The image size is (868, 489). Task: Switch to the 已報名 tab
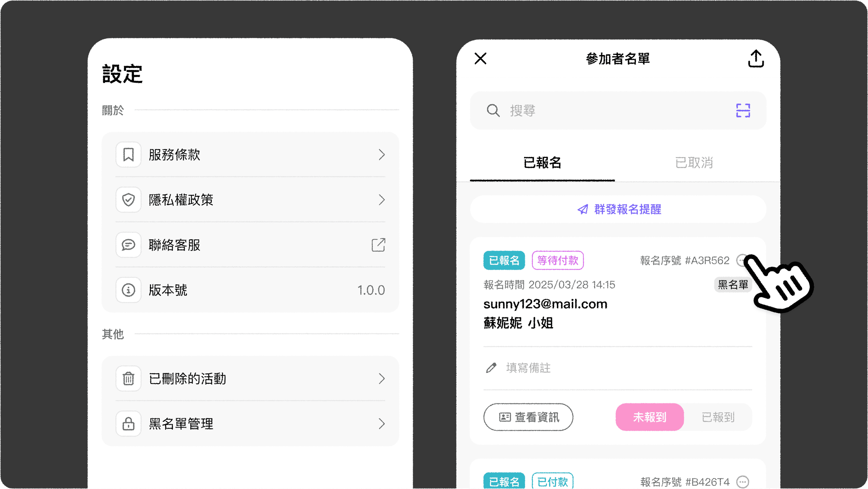[x=542, y=163]
